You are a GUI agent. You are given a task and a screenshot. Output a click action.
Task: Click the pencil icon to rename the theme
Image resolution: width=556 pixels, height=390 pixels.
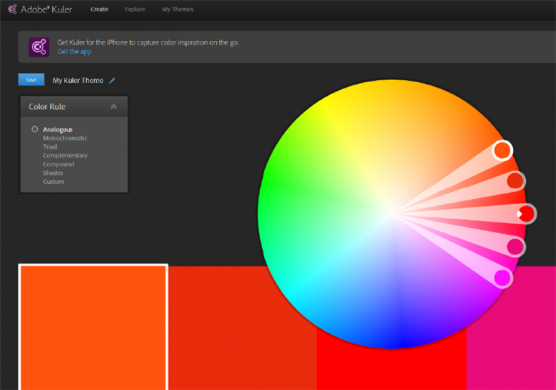[x=112, y=80]
